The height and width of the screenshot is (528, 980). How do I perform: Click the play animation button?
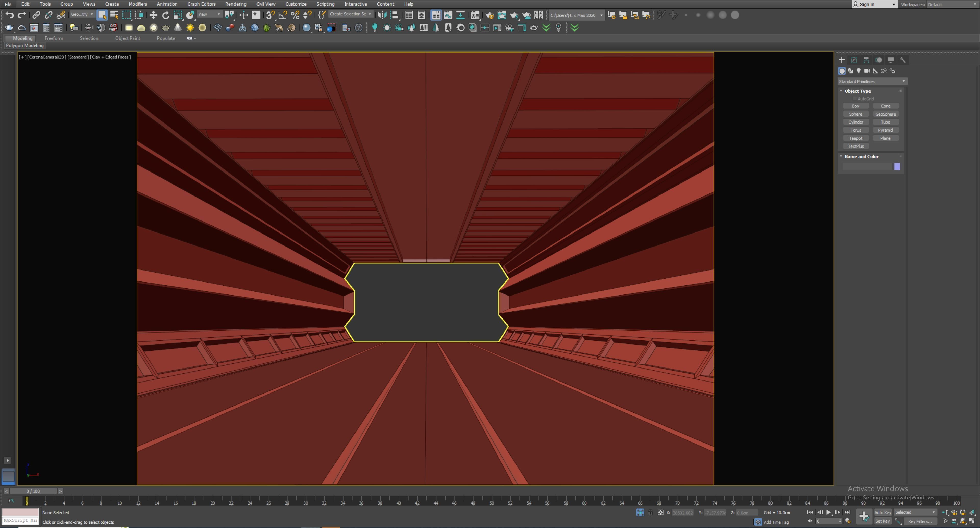coord(829,512)
